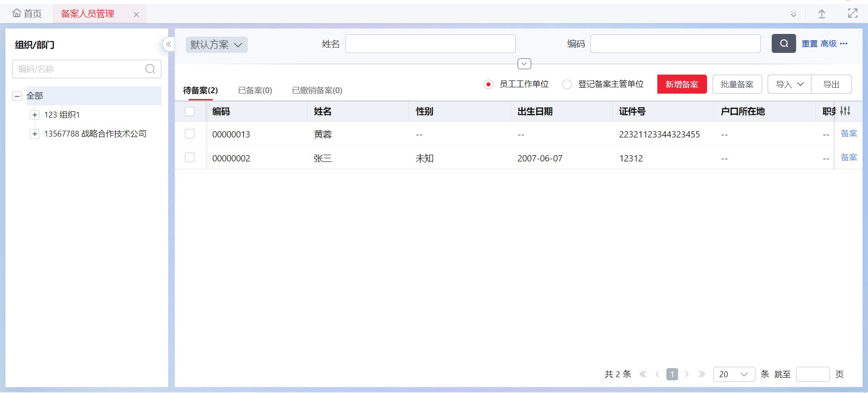Switch to the 已撤销备案(0) tab
Image resolution: width=868 pixels, height=393 pixels.
coord(317,90)
